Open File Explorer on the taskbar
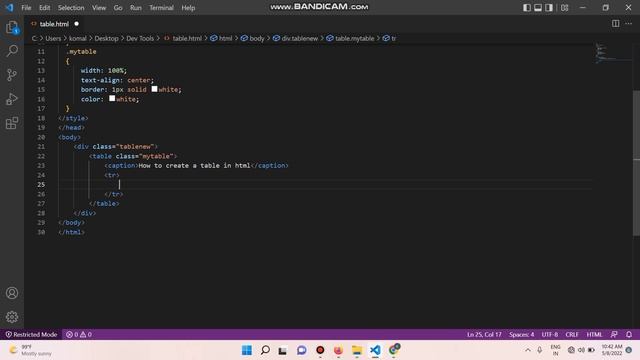The width and height of the screenshot is (640, 360). [x=357, y=350]
